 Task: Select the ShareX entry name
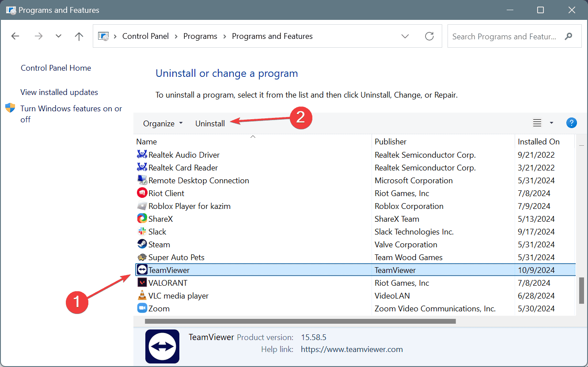point(160,219)
